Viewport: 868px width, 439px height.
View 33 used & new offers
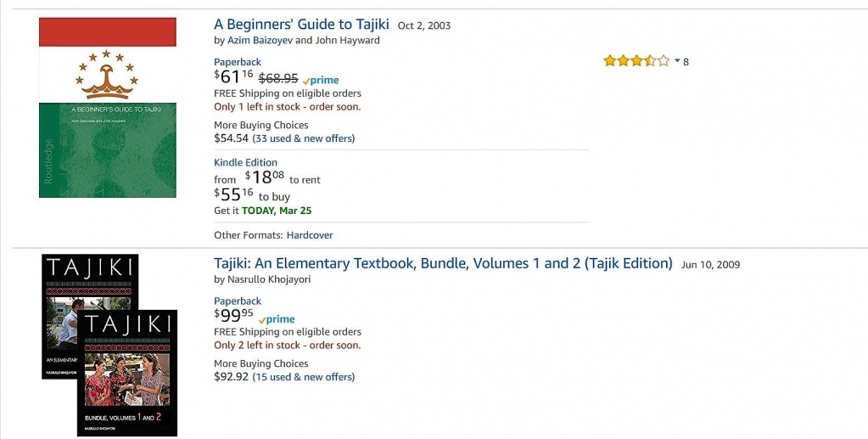click(304, 138)
